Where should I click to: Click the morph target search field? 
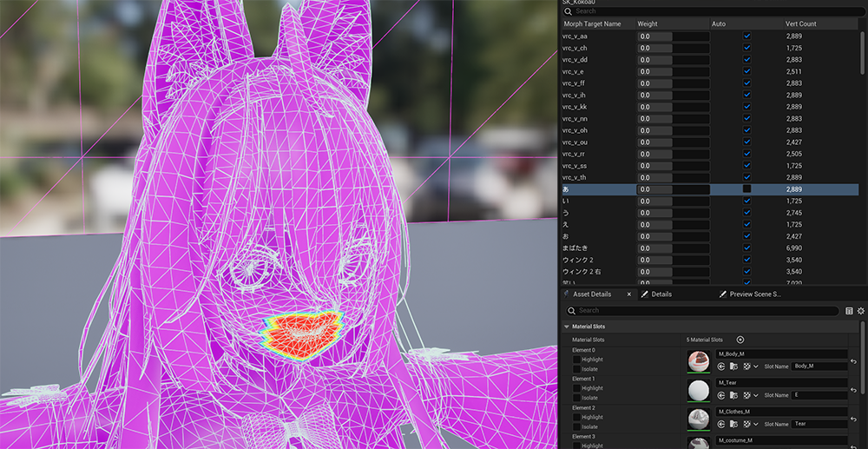714,11
